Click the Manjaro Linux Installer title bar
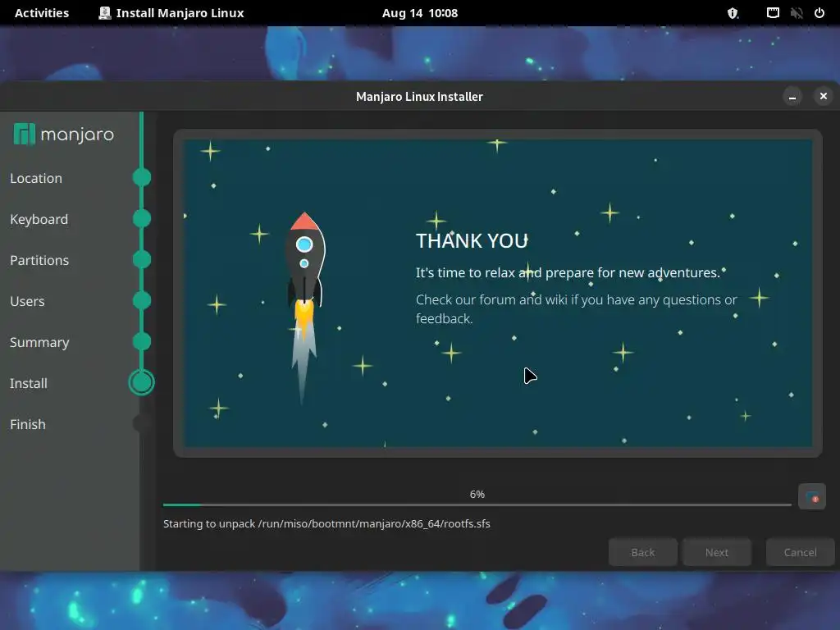Image resolution: width=840 pixels, height=630 pixels. pyautogui.click(x=419, y=97)
